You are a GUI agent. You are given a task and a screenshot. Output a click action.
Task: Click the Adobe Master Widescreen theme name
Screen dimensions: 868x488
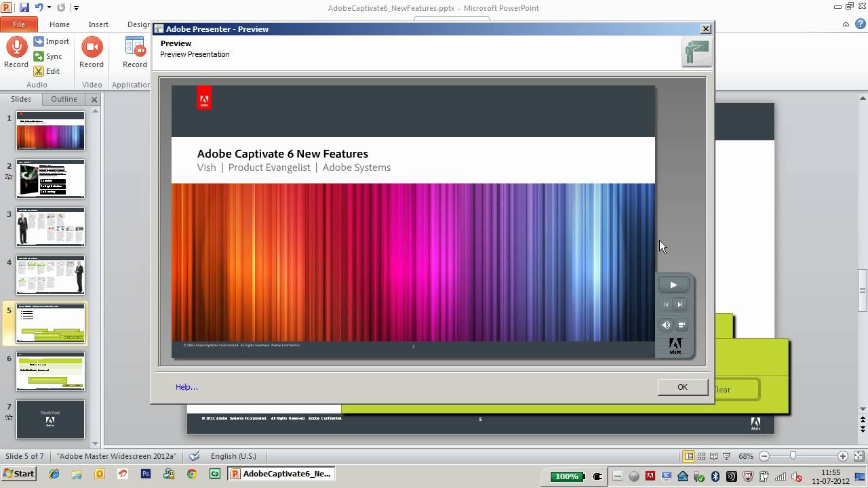point(118,456)
